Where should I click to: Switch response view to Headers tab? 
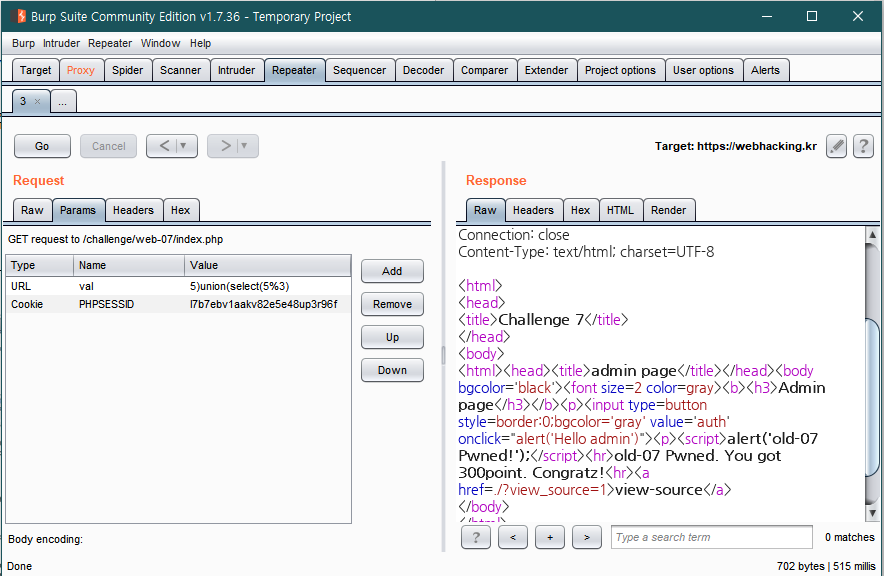tap(533, 210)
